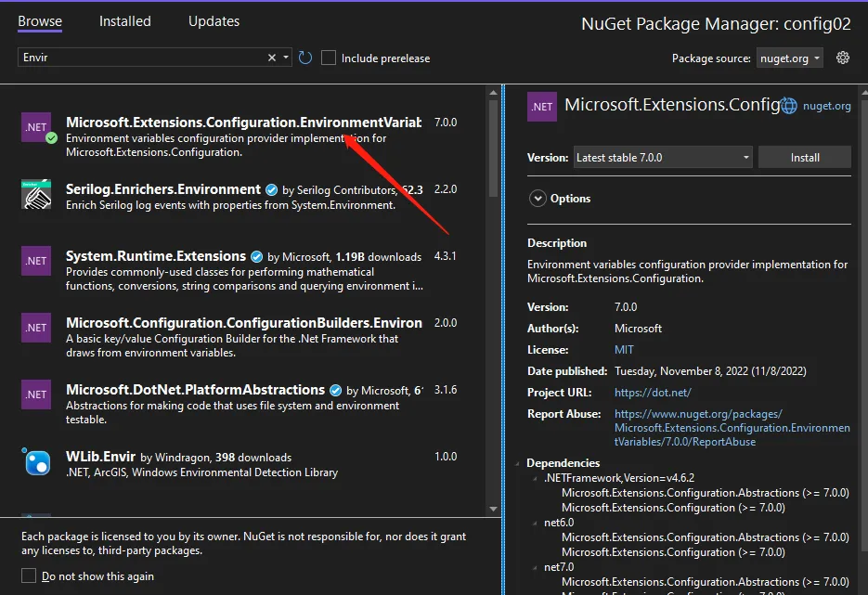Click into the Envir search field
The image size is (868, 595).
tap(142, 58)
